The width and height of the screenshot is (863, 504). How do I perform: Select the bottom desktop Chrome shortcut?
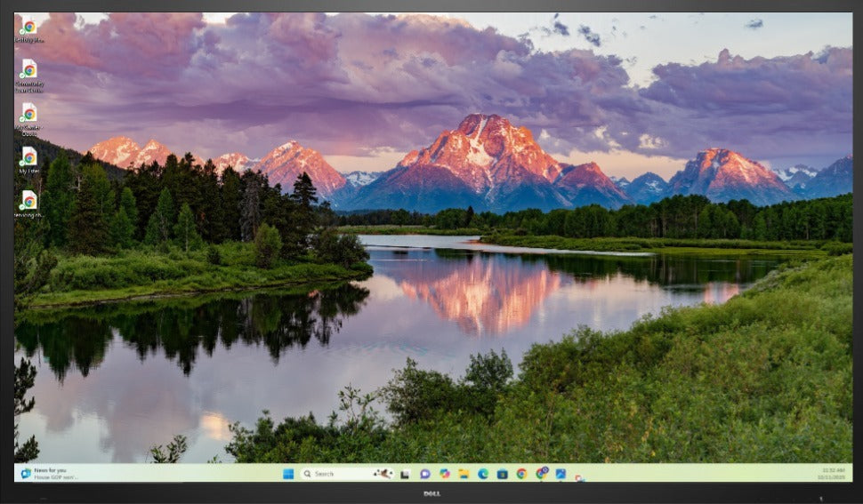click(28, 201)
